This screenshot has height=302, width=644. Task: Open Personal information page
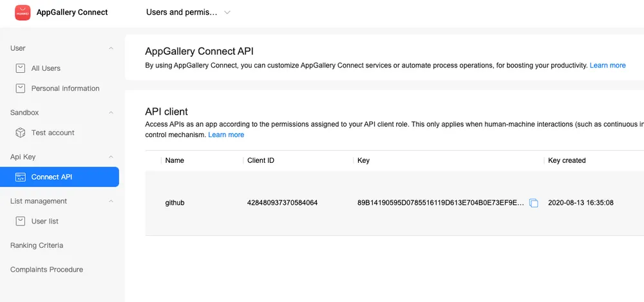[65, 88]
